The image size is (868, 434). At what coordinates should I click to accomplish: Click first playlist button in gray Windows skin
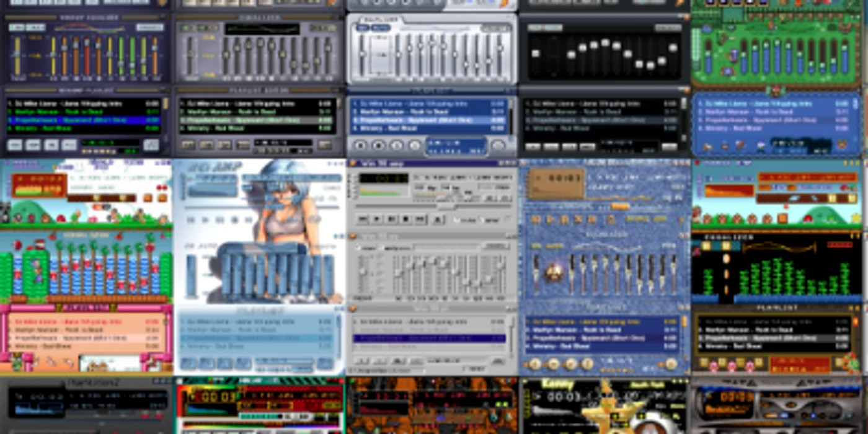[361, 361]
